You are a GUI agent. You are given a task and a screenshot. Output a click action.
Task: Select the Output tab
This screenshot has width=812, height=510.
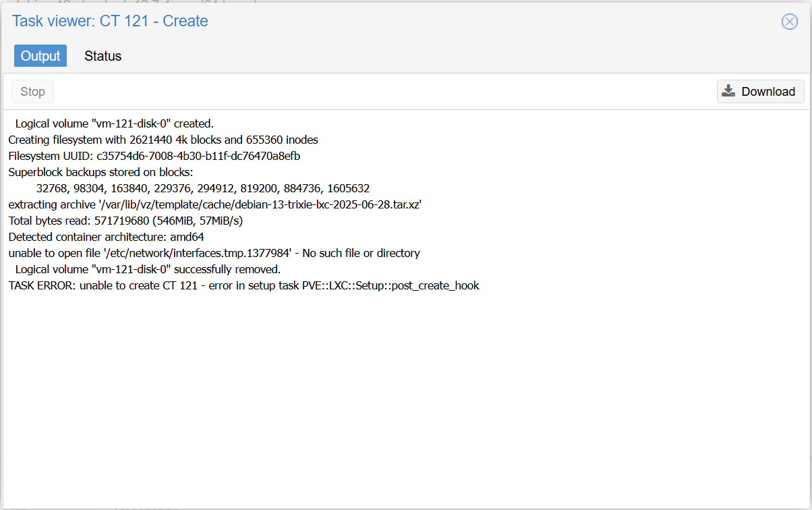pos(40,56)
